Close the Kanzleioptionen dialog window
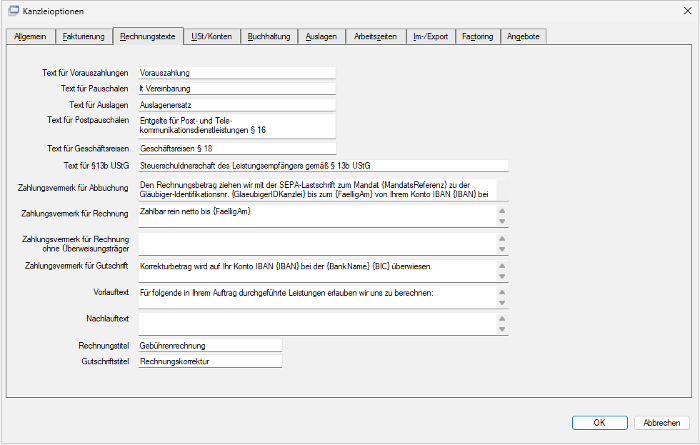 [688, 11]
